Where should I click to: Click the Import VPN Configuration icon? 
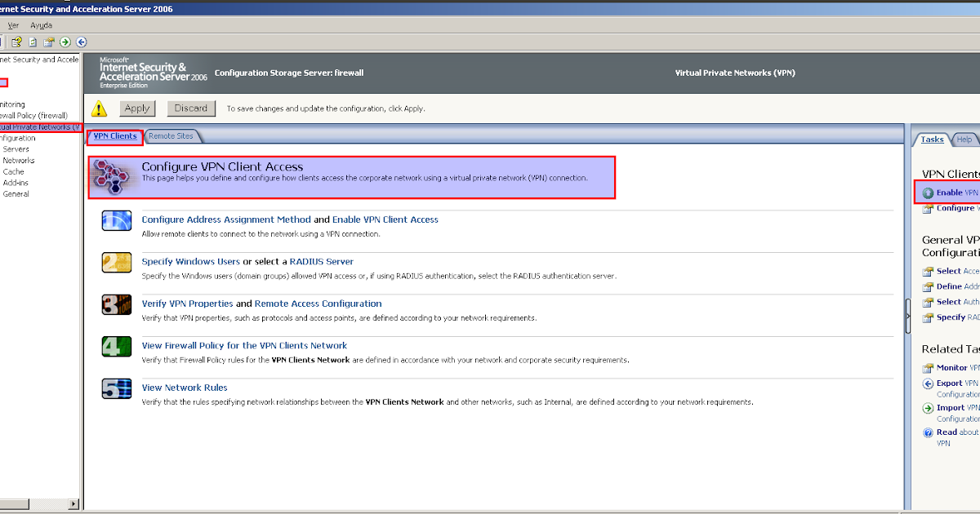[928, 408]
